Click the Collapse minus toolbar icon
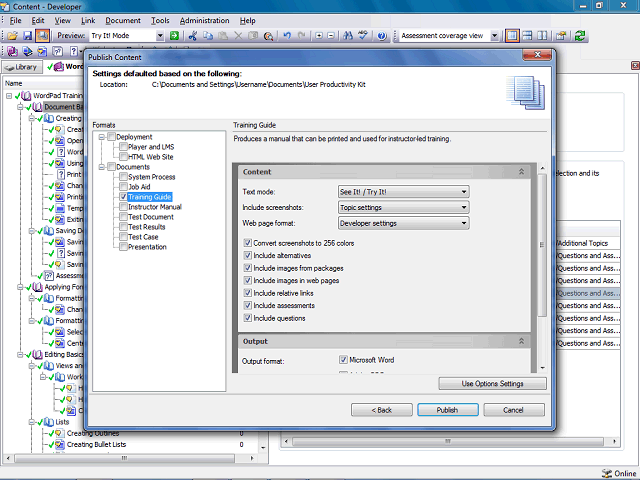The image size is (640, 480). [x=331, y=36]
